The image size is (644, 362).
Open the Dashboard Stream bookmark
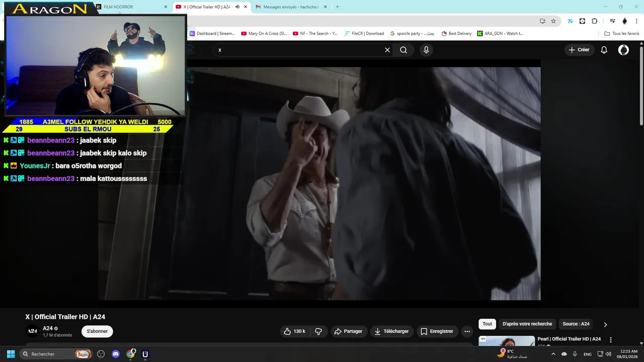point(212,34)
